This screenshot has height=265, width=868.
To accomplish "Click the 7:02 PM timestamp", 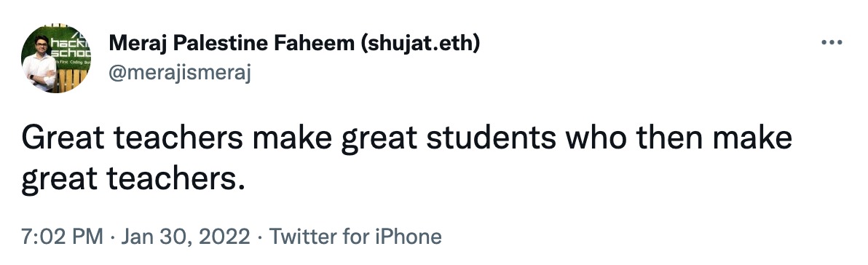I will click(x=62, y=237).
